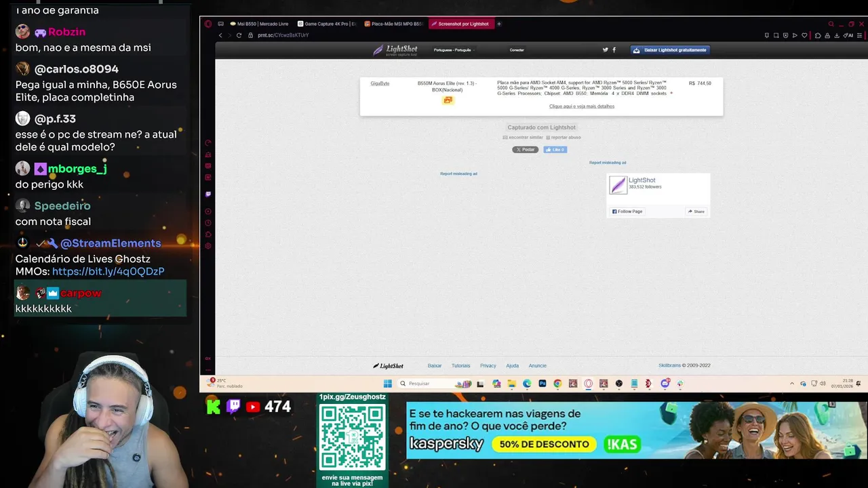Click footer Ajuda link
This screenshot has height=488, width=868.
[512, 366]
